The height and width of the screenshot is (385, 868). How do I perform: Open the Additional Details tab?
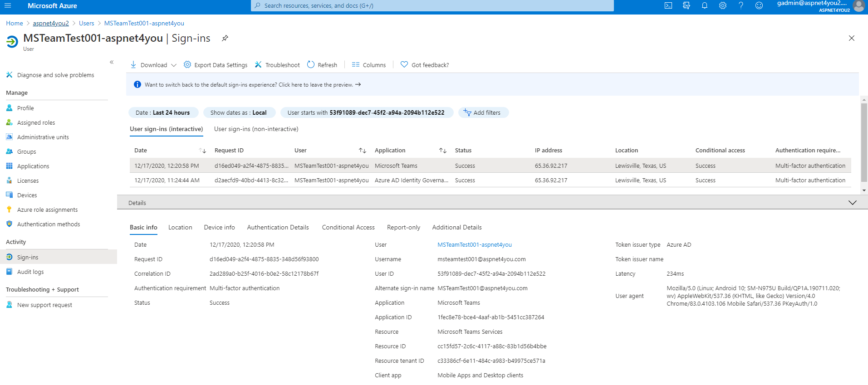pyautogui.click(x=457, y=228)
